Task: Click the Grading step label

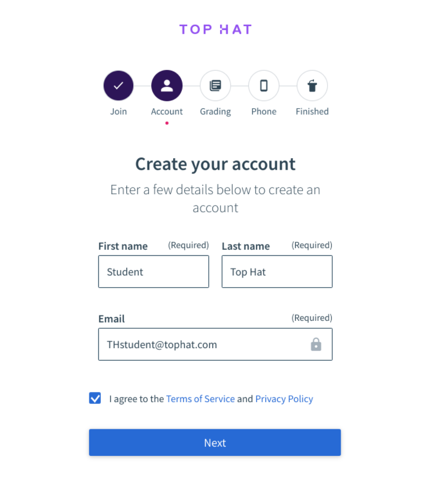Action: coord(215,112)
